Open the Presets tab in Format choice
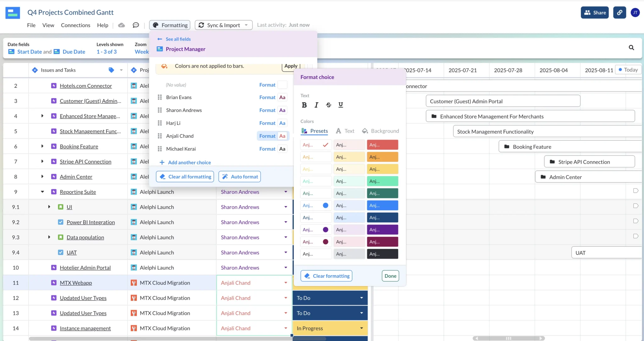This screenshot has width=644, height=341. (315, 131)
